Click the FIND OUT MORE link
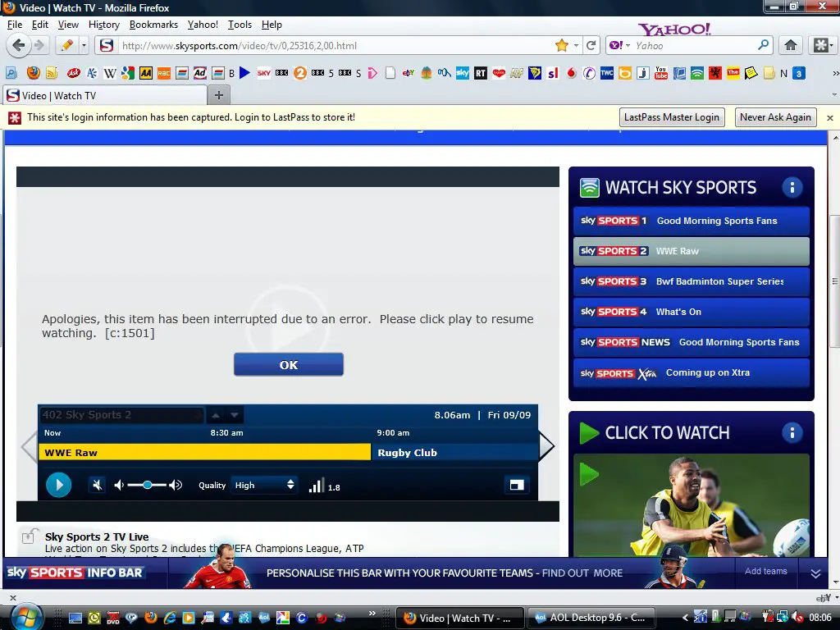 (582, 573)
